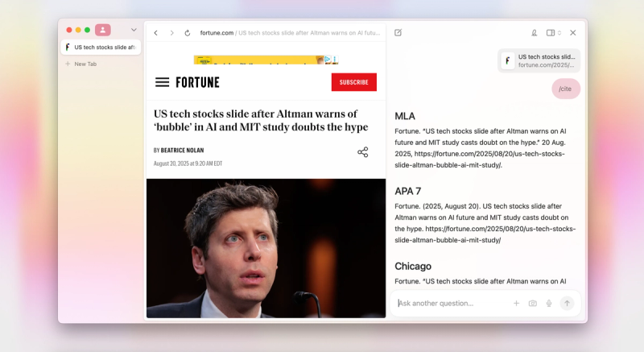Open the attached Fortune page chip

click(539, 60)
